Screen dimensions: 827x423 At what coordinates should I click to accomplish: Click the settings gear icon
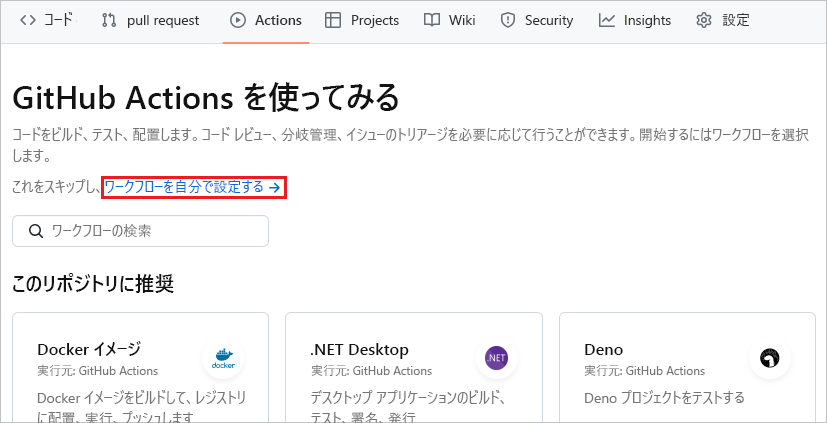click(704, 20)
